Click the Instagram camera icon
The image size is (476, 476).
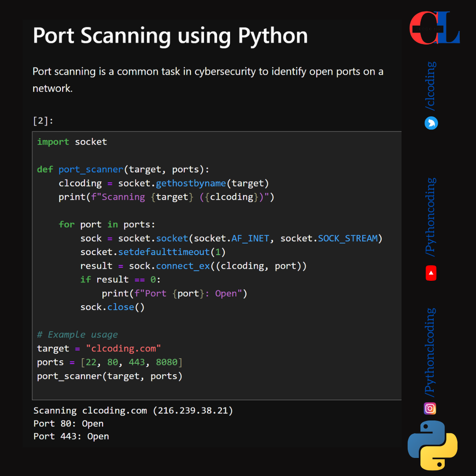pos(430,408)
